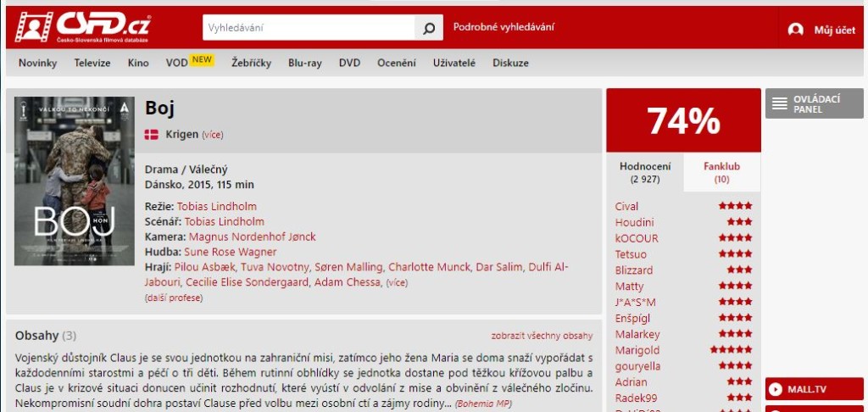Open user Malarkey profile
The image size is (868, 412).
pyautogui.click(x=637, y=335)
